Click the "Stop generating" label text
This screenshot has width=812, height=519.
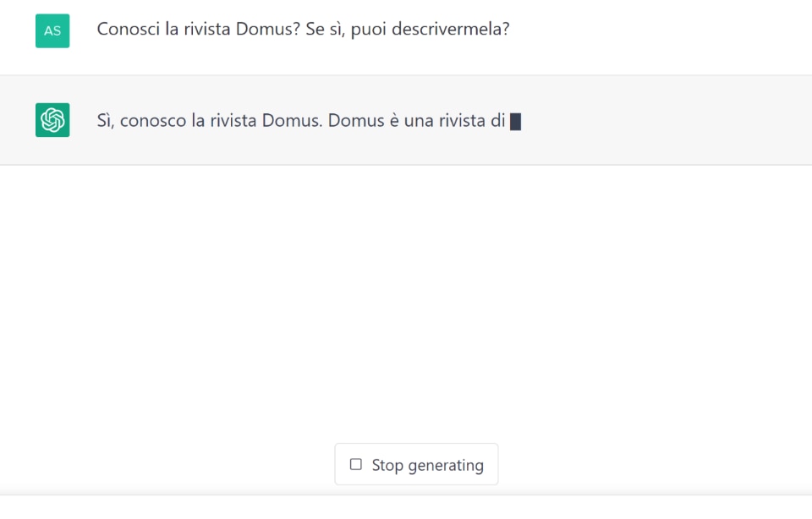point(427,465)
